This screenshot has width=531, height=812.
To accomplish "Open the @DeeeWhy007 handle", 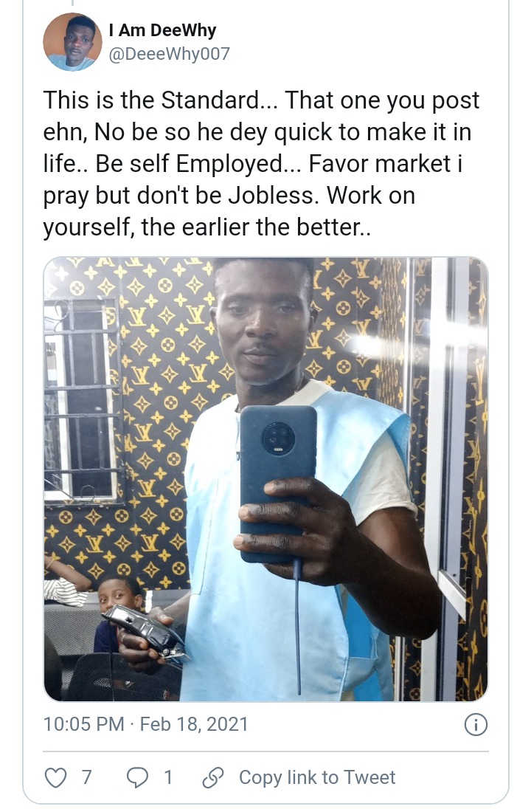I will pyautogui.click(x=169, y=54).
